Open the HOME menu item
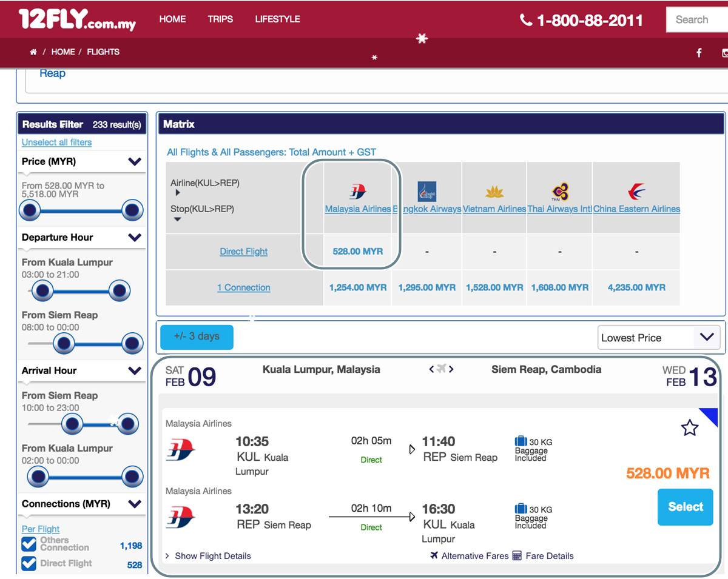 tap(172, 19)
